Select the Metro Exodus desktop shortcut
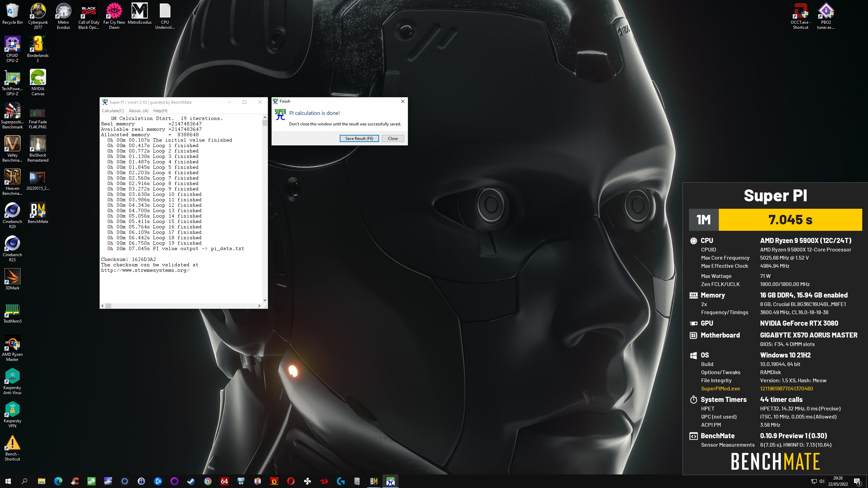 click(63, 16)
